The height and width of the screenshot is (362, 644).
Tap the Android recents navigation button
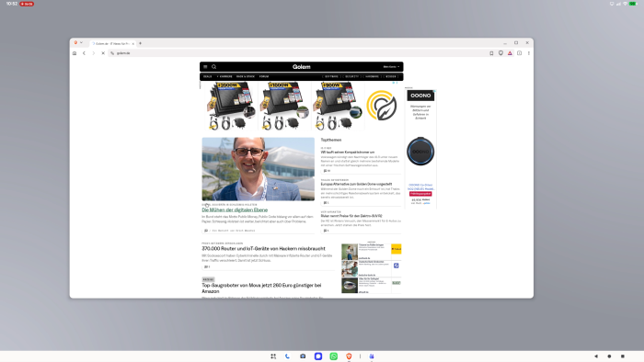coord(623,356)
